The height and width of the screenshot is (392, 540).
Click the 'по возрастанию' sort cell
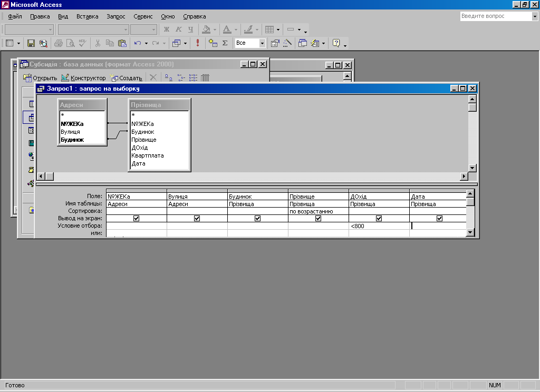point(318,211)
